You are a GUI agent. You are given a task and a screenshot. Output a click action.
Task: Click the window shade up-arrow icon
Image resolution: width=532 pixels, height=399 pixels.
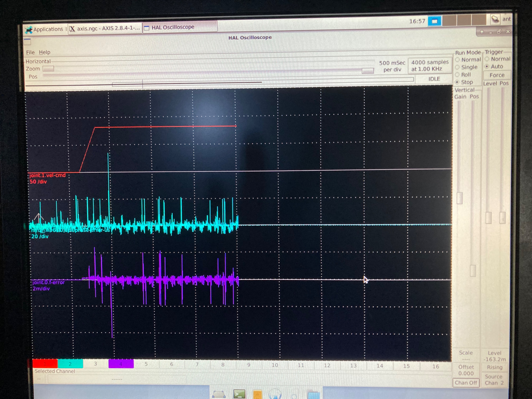pos(482,32)
